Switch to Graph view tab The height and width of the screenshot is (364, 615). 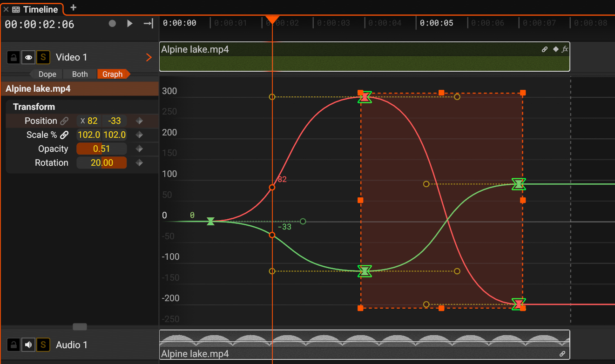[112, 74]
